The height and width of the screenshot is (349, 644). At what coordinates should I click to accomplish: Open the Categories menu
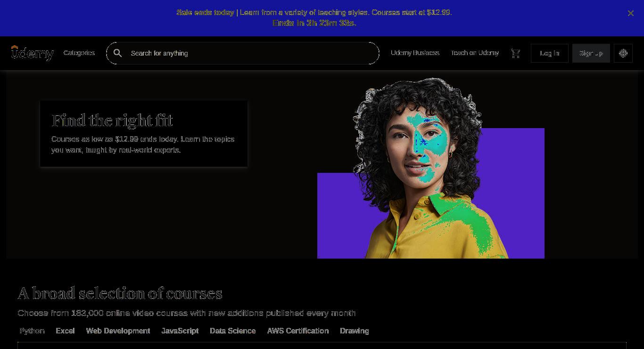pyautogui.click(x=79, y=53)
